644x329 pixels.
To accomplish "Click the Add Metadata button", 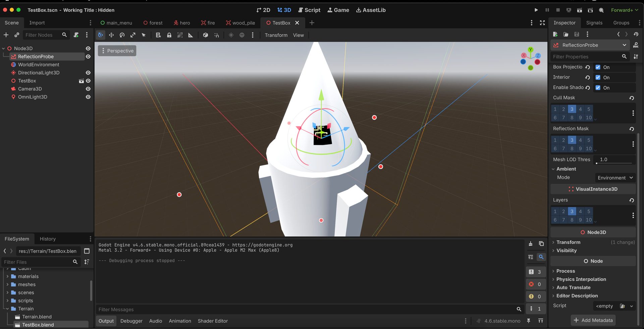I will pyautogui.click(x=593, y=320).
